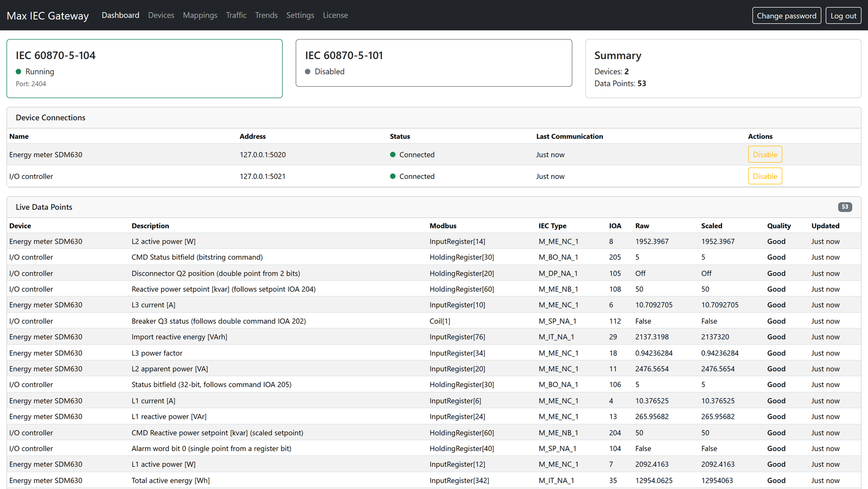This screenshot has width=868, height=489.
Task: Click the Max IEC Gateway brand link
Action: coord(48,16)
